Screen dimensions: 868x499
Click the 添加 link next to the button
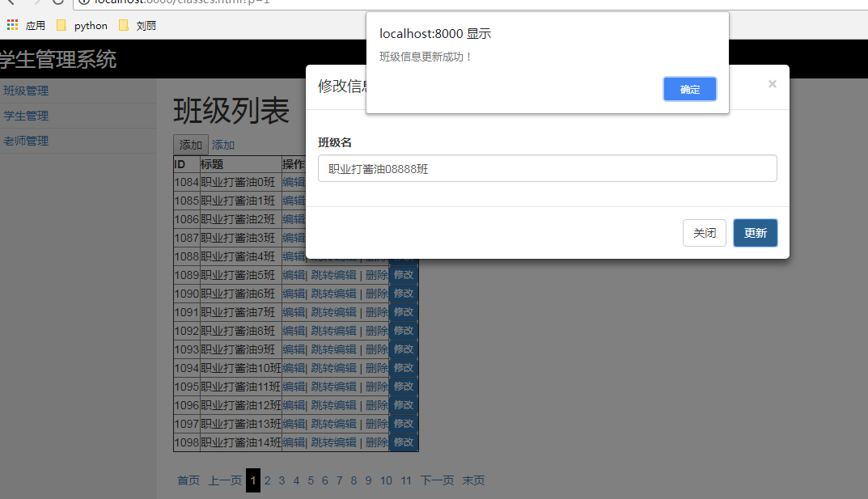[223, 145]
